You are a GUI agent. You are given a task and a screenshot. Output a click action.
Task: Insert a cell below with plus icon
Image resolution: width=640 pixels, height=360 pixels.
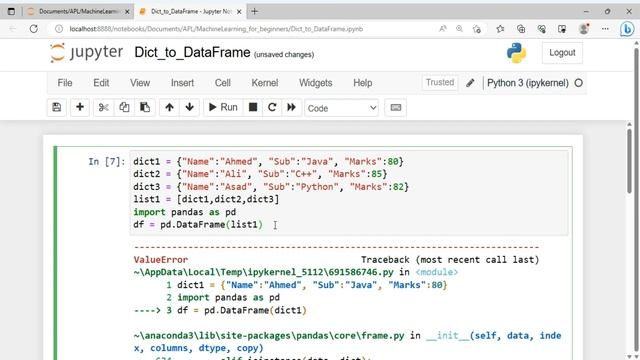(80, 107)
